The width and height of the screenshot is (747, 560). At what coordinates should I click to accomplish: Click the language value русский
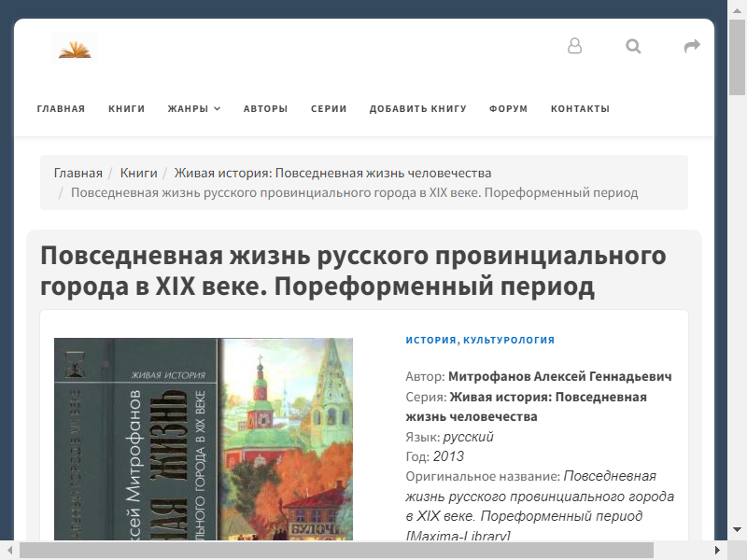469,437
